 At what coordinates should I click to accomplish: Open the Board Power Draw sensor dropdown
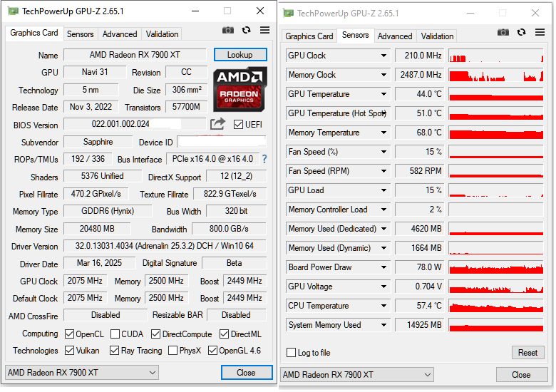pos(383,267)
